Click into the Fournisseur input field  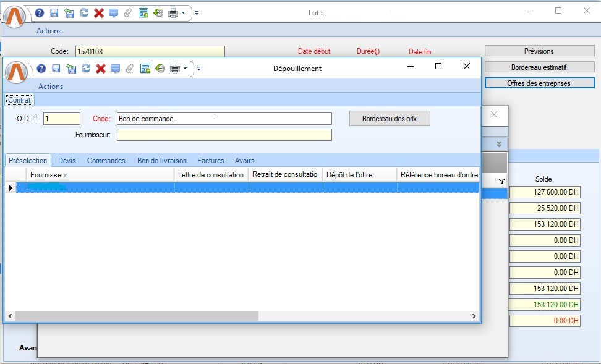(x=224, y=135)
